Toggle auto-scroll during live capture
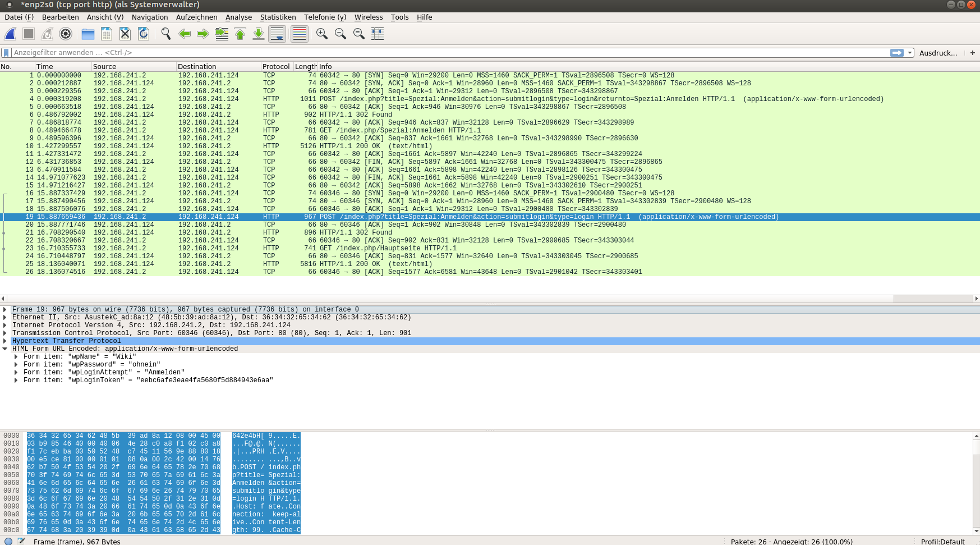The image size is (980, 545). click(277, 34)
